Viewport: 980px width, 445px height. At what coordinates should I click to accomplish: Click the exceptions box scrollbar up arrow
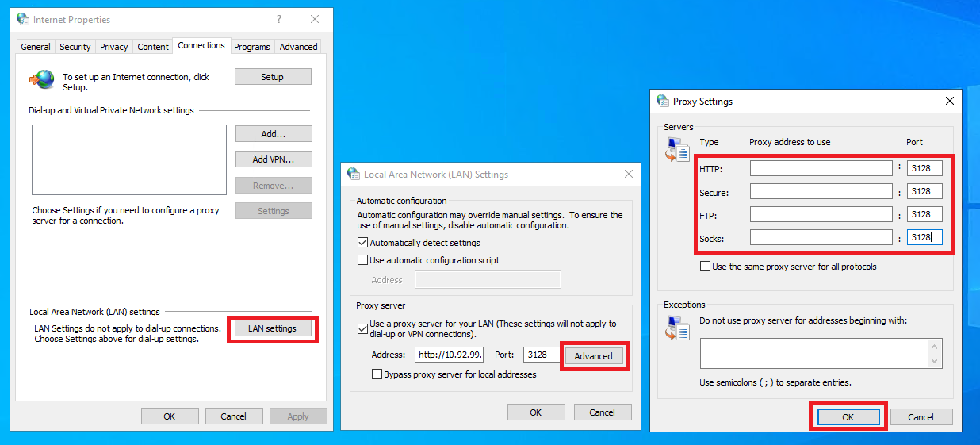click(x=936, y=346)
